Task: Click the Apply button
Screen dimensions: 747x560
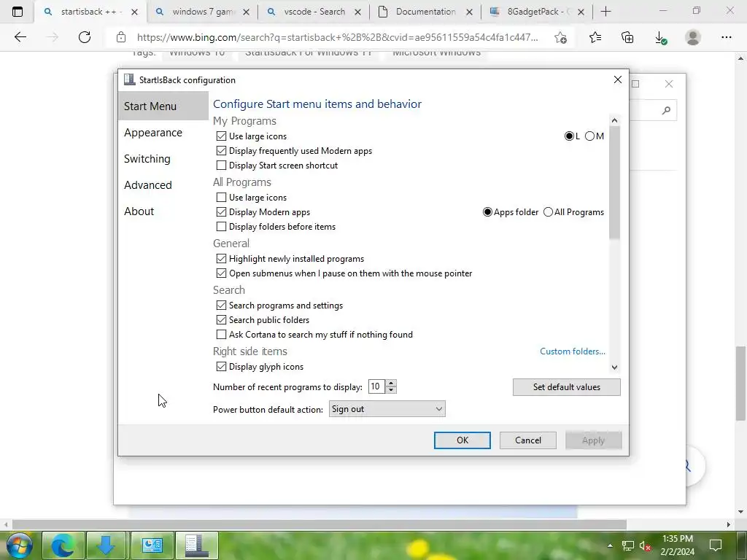Action: tap(593, 440)
